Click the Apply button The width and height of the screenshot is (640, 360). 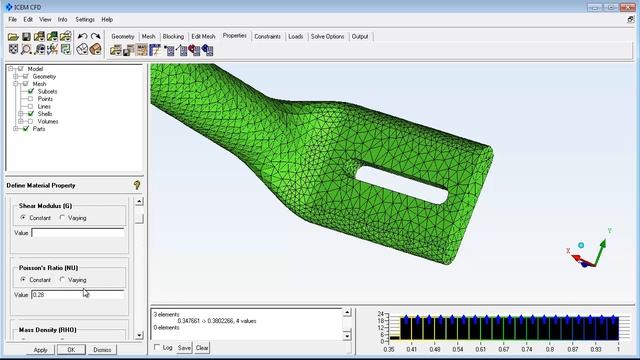(x=40, y=350)
